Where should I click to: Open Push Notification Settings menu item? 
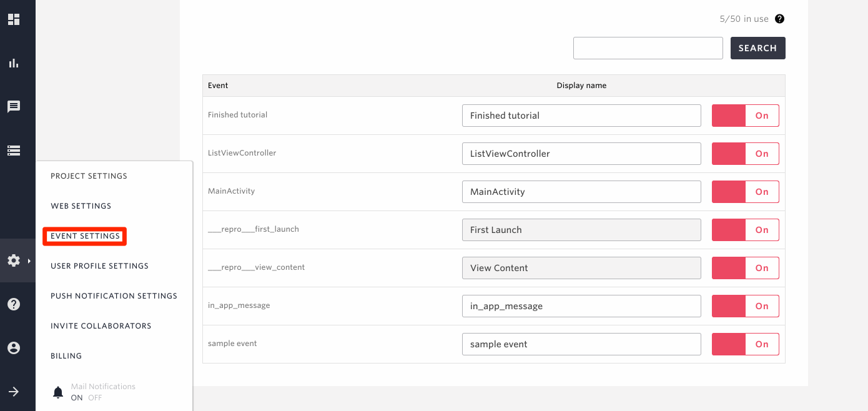tap(114, 296)
